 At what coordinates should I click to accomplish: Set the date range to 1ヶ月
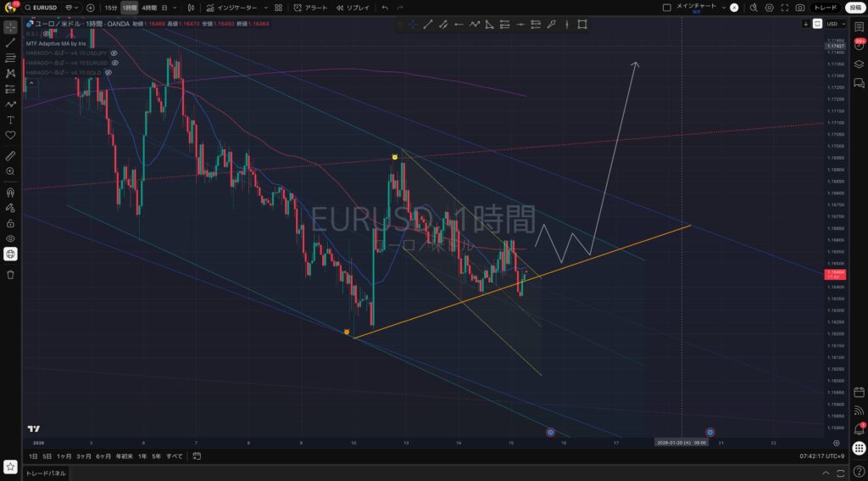pos(64,456)
